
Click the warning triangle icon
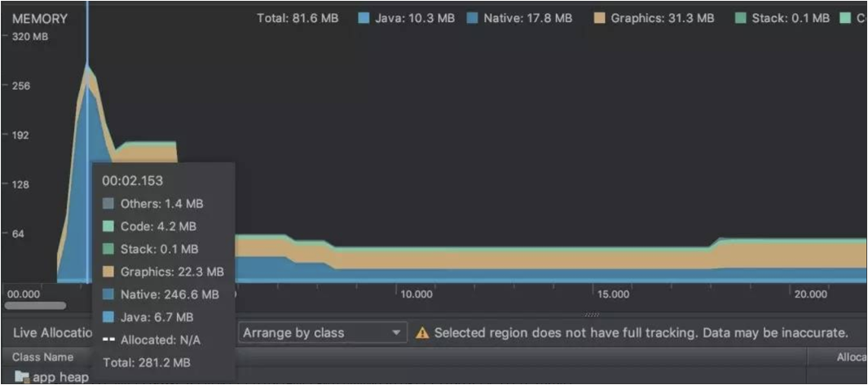[x=422, y=333]
